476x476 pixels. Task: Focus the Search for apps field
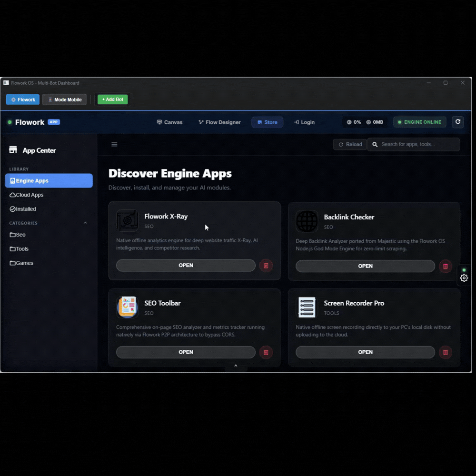point(418,144)
